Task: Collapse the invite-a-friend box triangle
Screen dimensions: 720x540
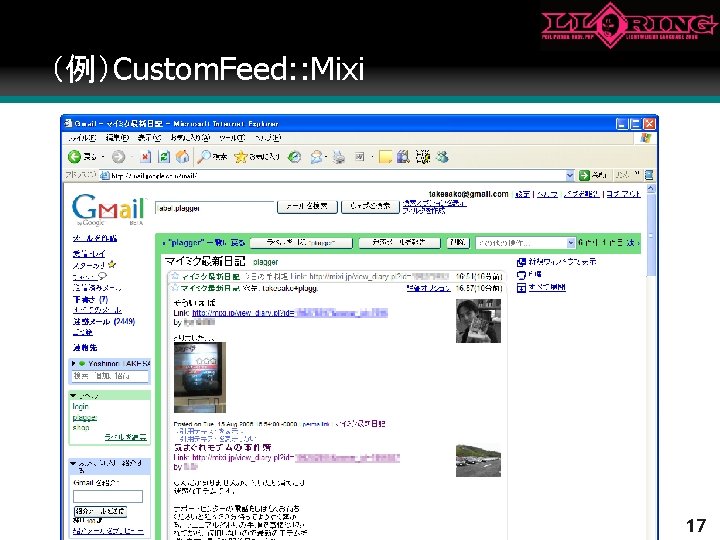Action: [73, 464]
